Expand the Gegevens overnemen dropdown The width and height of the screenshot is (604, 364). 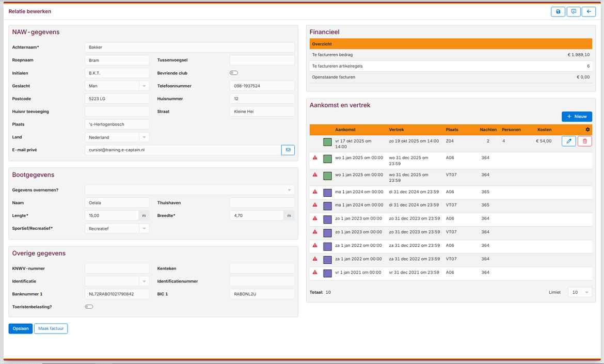tap(189, 190)
